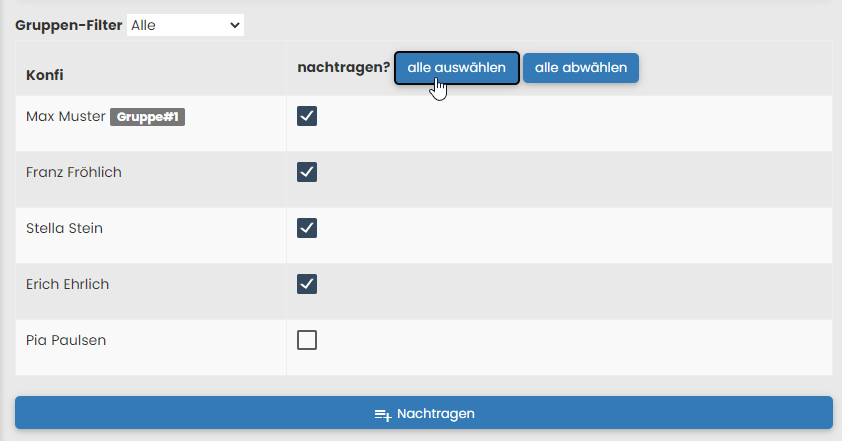842x441 pixels.
Task: Click the Konfi column header
Action: point(45,75)
